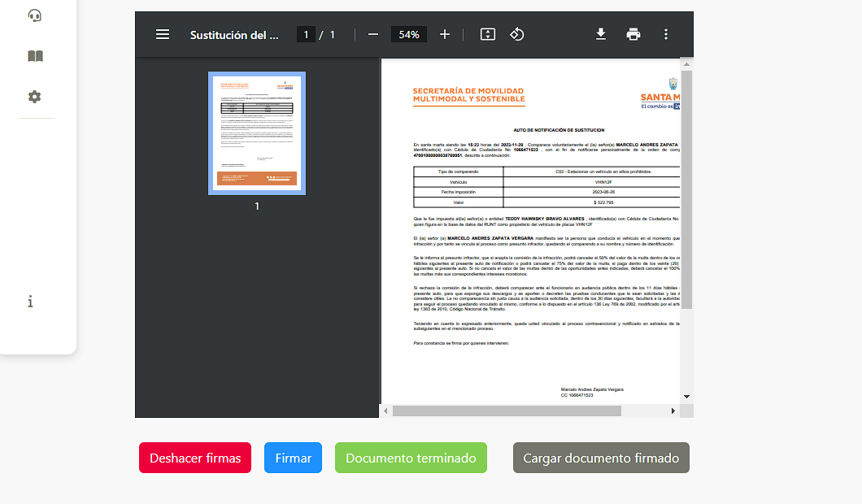862x504 pixels.
Task: Select the page 1 thumbnail
Action: pyautogui.click(x=257, y=133)
